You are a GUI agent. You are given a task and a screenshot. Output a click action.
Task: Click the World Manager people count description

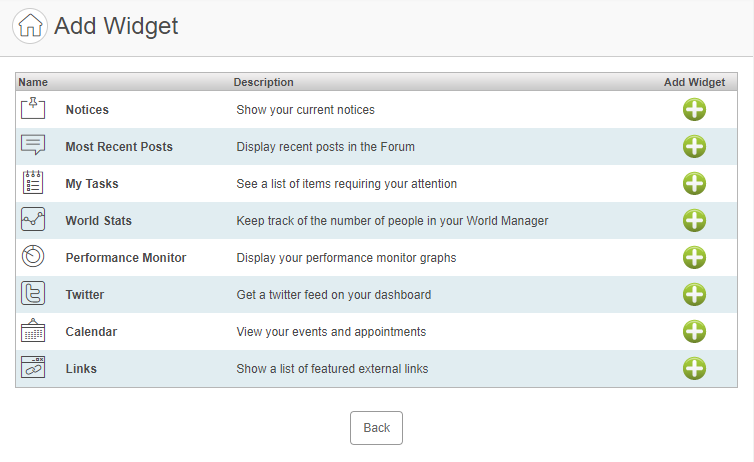(392, 221)
